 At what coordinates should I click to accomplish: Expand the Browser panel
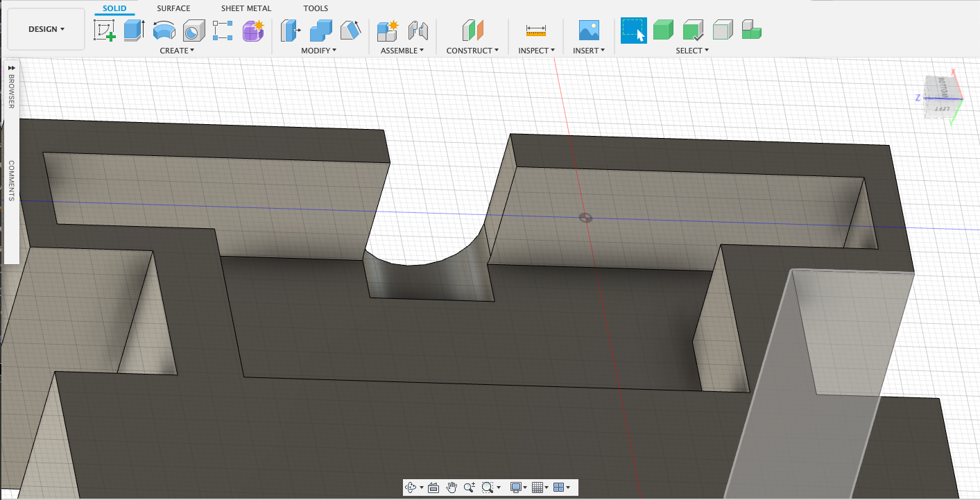pyautogui.click(x=11, y=67)
